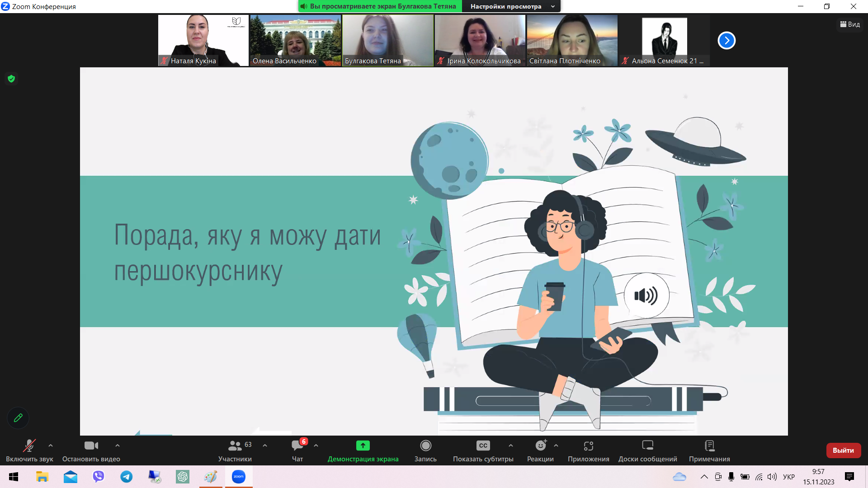Screen dimensions: 868x488
Task: Toggle Показать субтитры captions
Action: coord(483,446)
